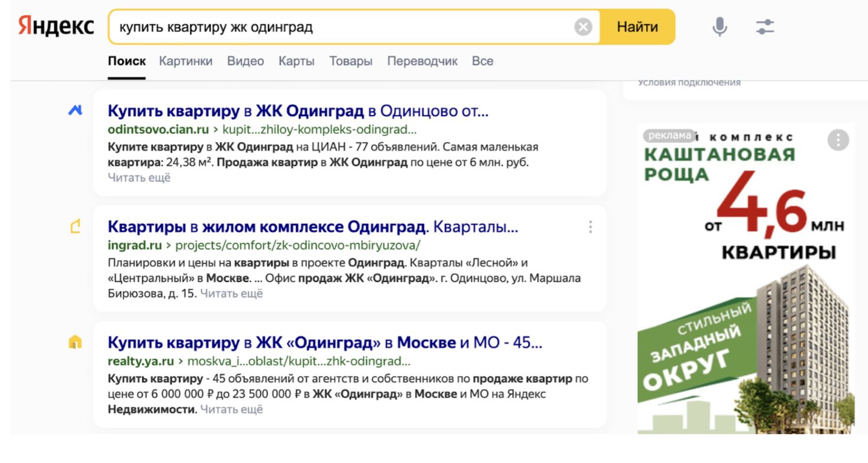Click projects/comfort/zk-odincovo-mbiryuzova/ path link
Image resolution: width=868 pixels, height=463 pixels.
pyautogui.click(x=298, y=245)
